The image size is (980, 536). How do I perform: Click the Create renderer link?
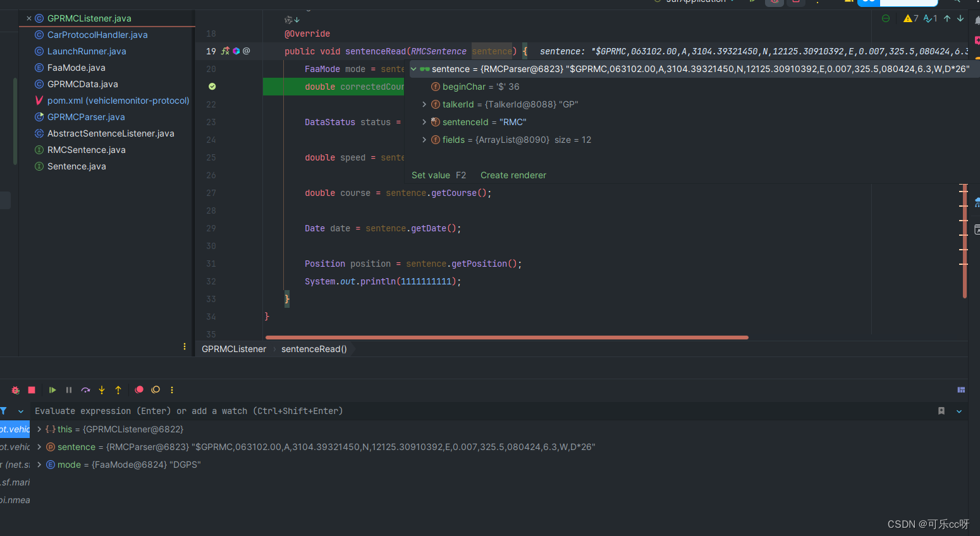coord(513,175)
